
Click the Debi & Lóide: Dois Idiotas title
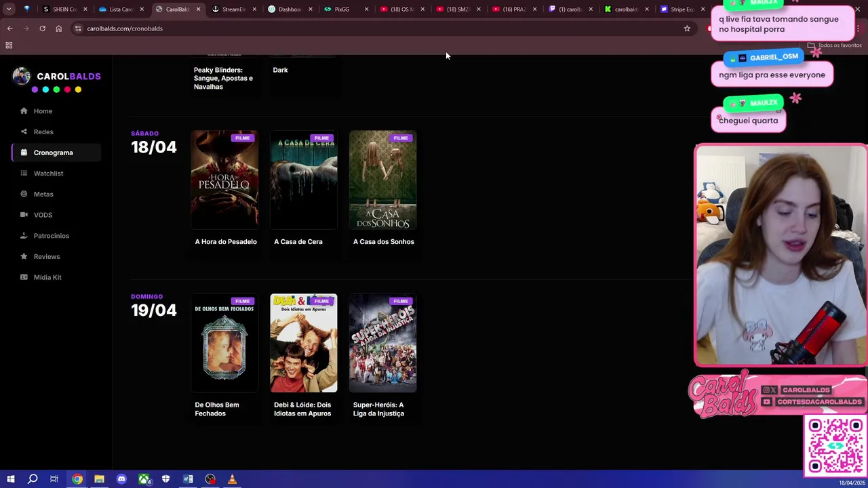pyautogui.click(x=302, y=409)
